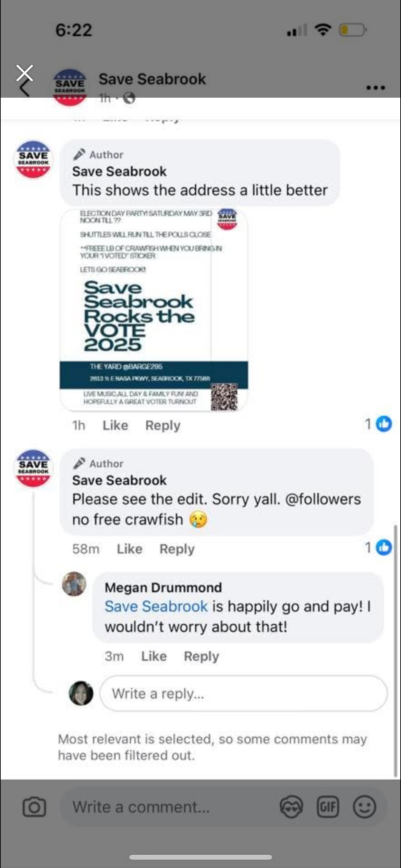401x868 pixels.
Task: Open the three-dot post options menu
Action: pyautogui.click(x=376, y=88)
